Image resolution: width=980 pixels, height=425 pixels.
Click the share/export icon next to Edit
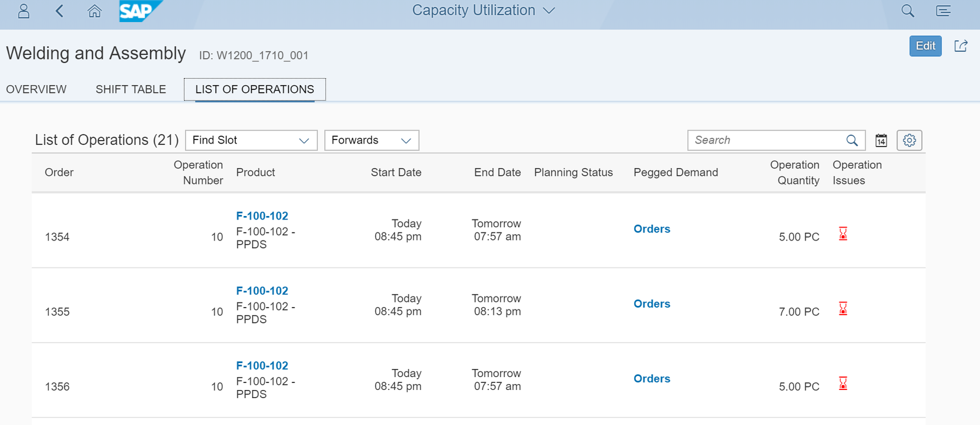(961, 46)
